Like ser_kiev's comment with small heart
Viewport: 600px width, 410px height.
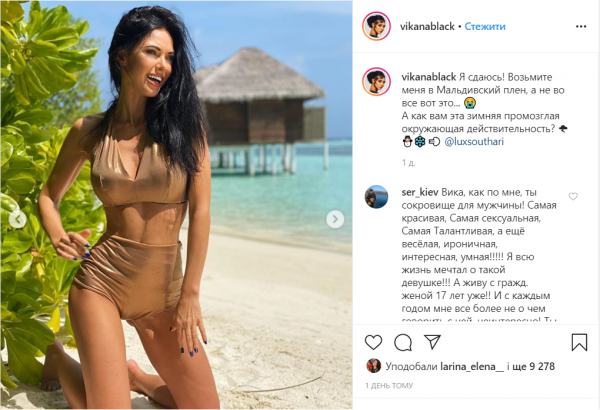tap(573, 196)
